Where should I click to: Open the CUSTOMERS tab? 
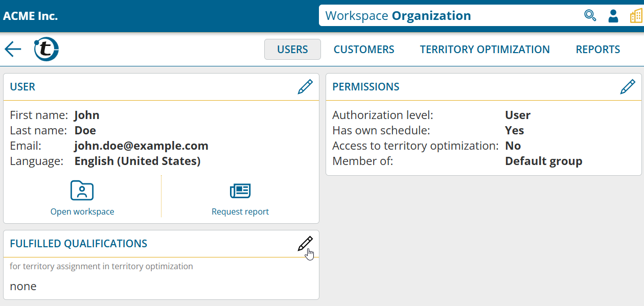coord(364,50)
